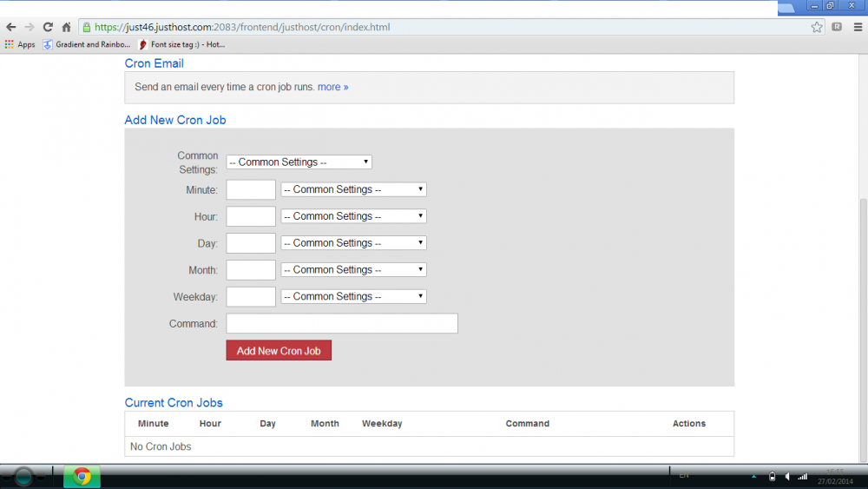Click the Command text field
Screen dimensions: 868x489
[341, 324]
